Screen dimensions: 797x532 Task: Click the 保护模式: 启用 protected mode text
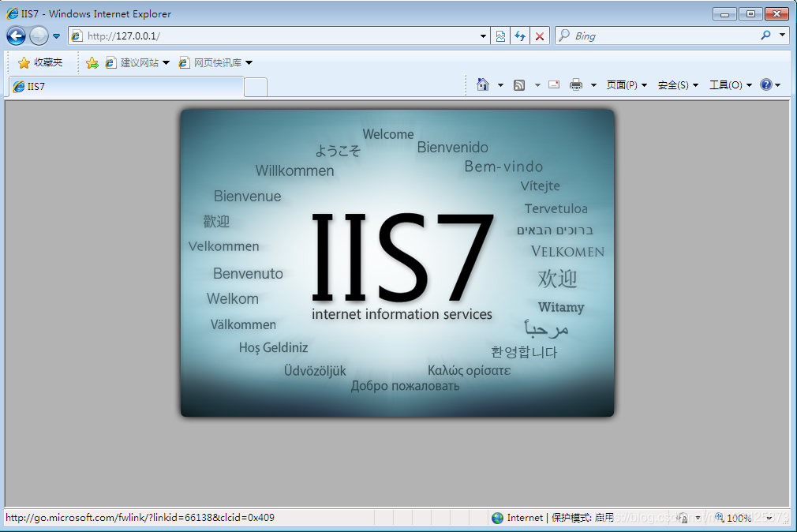click(582, 518)
